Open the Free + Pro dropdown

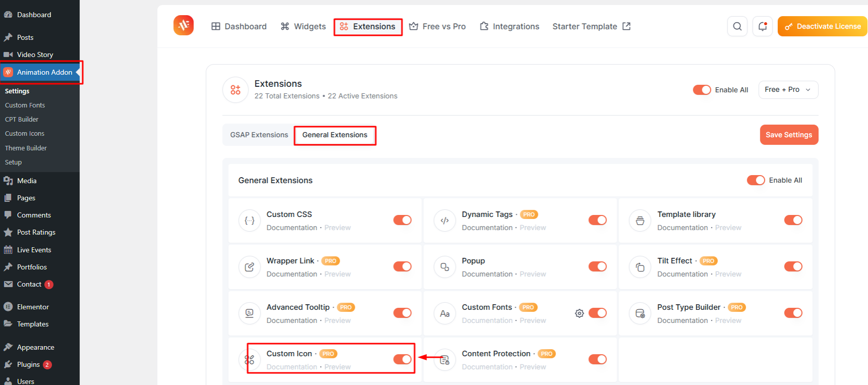[x=788, y=90]
